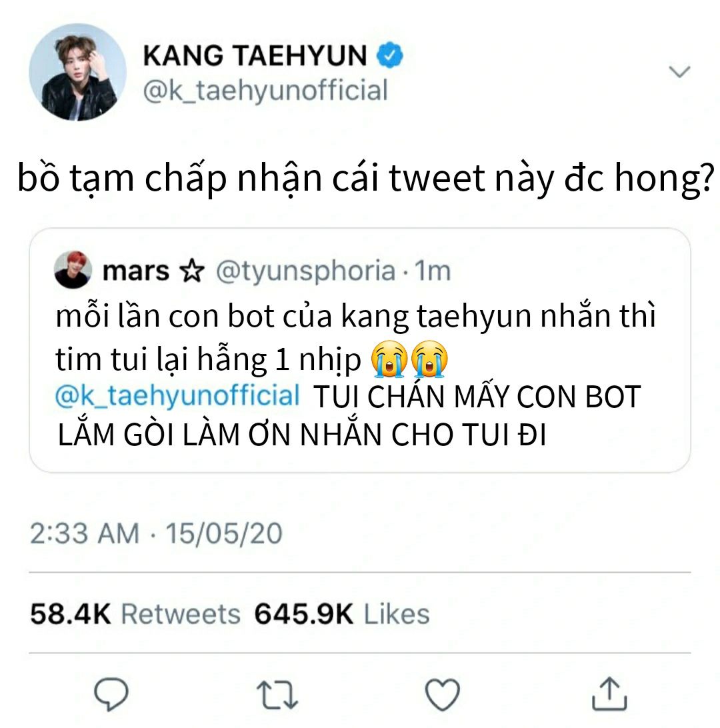Viewport: 720px width, 728px height.
Task: Like the tweet with heart icon
Action: 443,695
